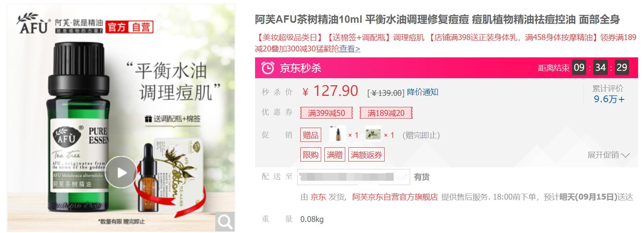Click the 满额返券 promotion tag
Screen dimensions: 644x233
click(366, 155)
